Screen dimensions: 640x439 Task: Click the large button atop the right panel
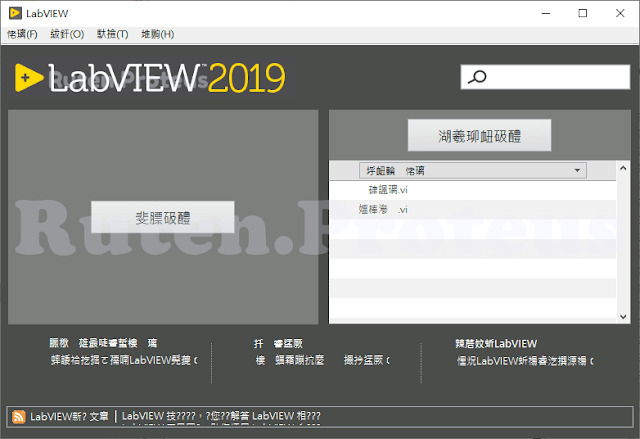[480, 135]
